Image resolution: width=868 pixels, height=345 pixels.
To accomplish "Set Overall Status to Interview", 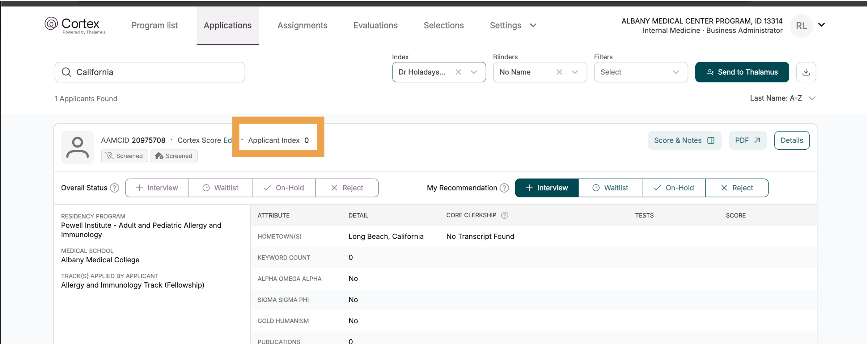I will pos(157,188).
